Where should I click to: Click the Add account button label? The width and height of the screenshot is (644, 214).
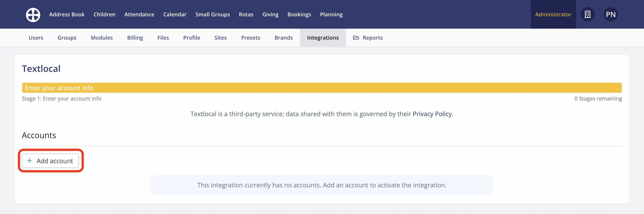pos(55,161)
